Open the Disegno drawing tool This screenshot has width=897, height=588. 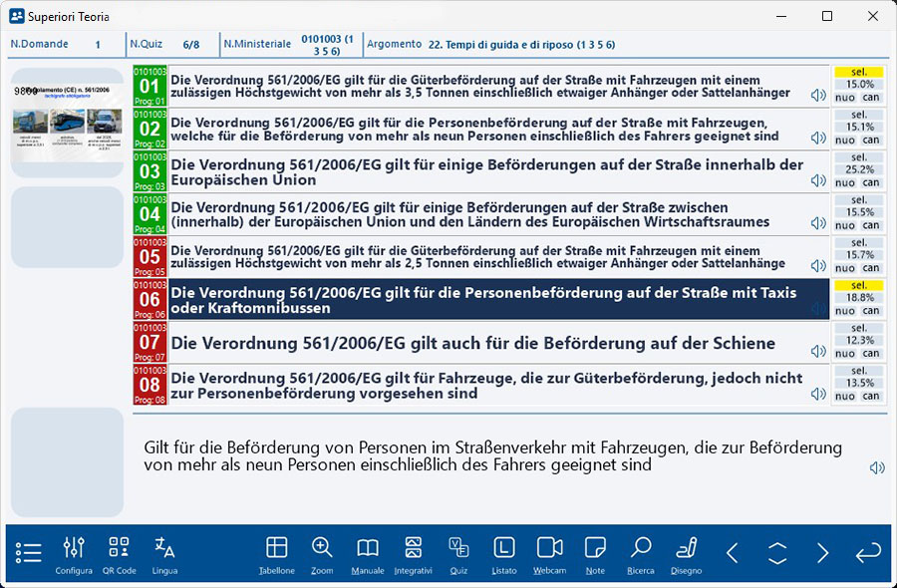pos(686,553)
